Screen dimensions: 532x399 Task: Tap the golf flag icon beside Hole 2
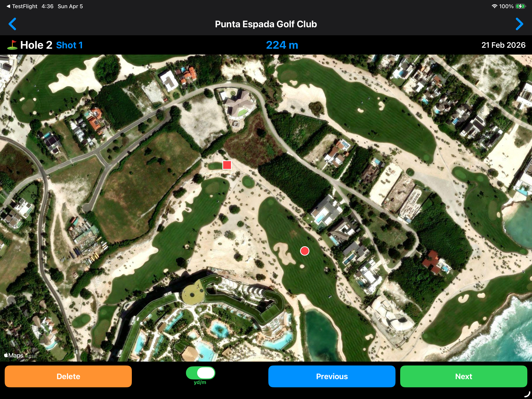(x=12, y=45)
